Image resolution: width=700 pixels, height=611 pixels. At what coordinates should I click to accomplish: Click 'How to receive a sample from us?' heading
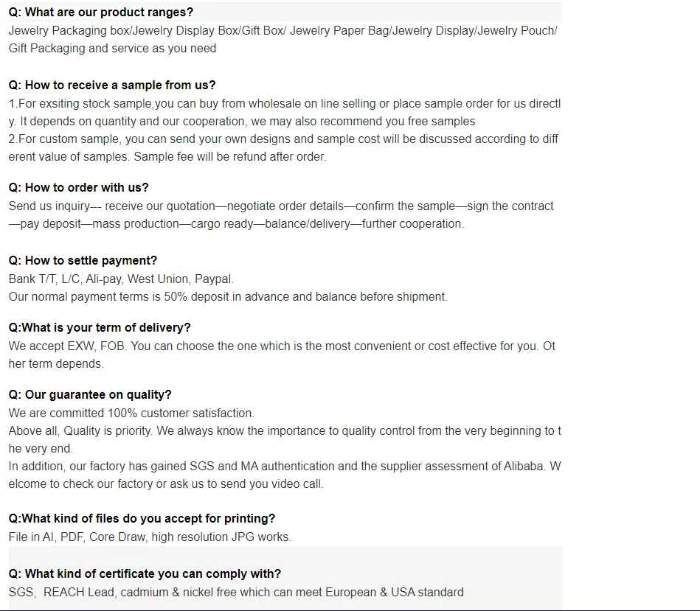point(112,85)
